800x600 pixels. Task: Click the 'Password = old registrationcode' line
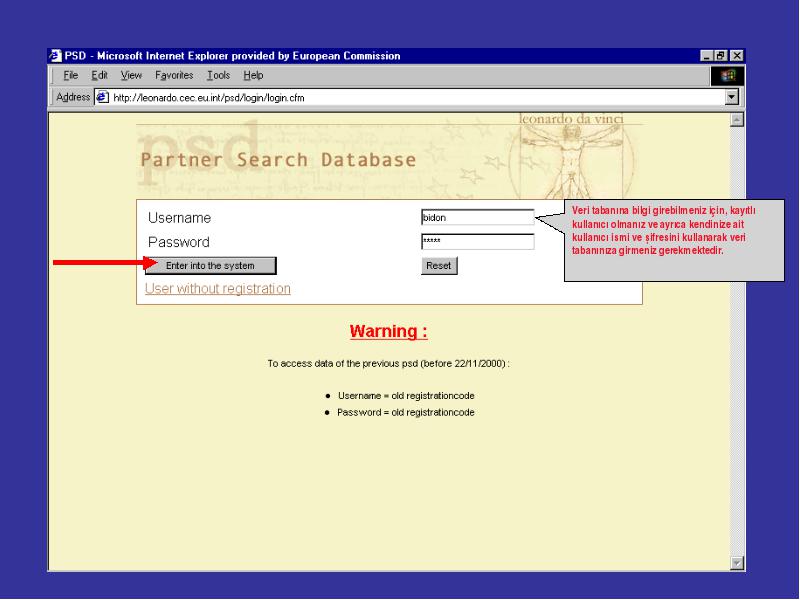coord(406,412)
